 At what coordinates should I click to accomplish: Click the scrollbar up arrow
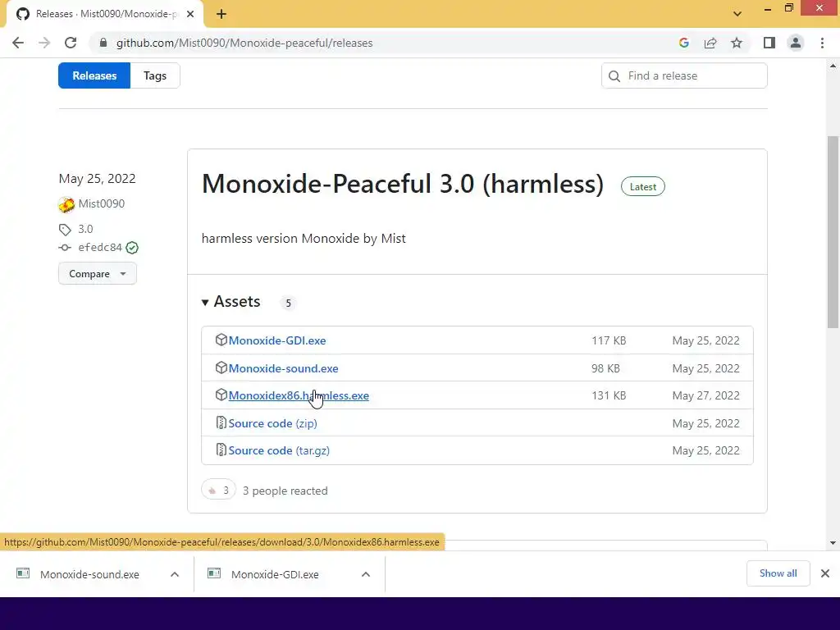coord(833,66)
